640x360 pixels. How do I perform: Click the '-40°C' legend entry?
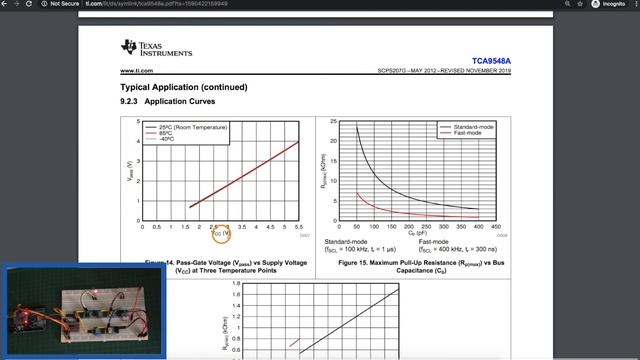(160, 139)
